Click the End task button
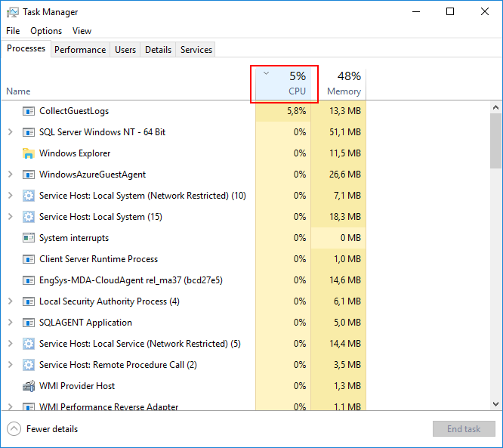Viewport: 503px width, 448px height. tap(464, 429)
